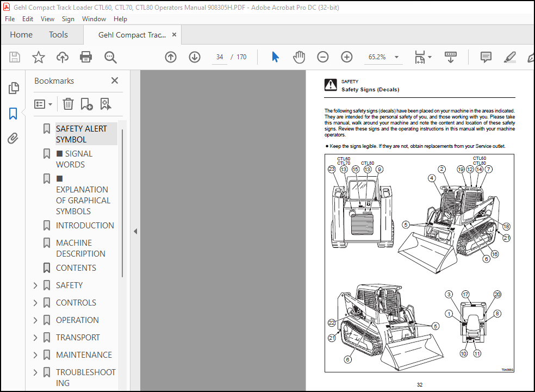Close the Bookmarks panel
Image resolution: width=535 pixels, height=392 pixels.
click(115, 80)
